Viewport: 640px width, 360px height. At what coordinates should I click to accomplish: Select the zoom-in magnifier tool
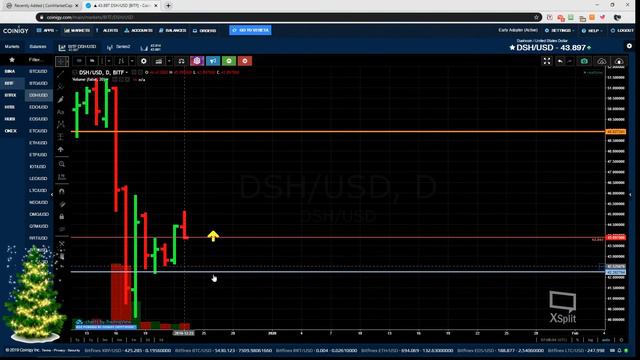(x=62, y=164)
